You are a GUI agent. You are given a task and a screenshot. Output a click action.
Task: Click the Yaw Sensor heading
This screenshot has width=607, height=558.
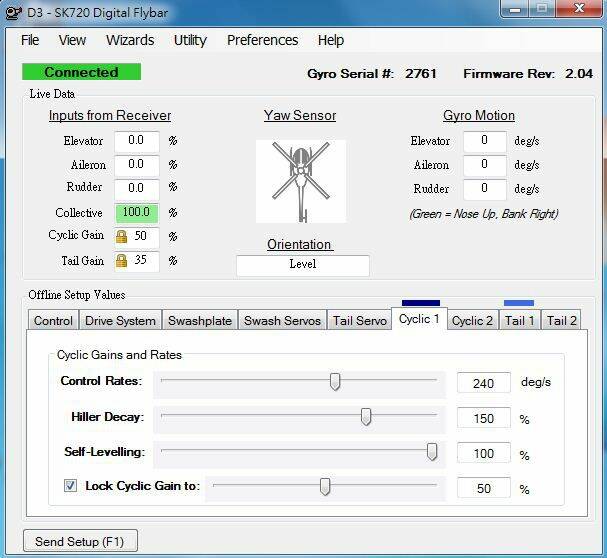(x=300, y=115)
